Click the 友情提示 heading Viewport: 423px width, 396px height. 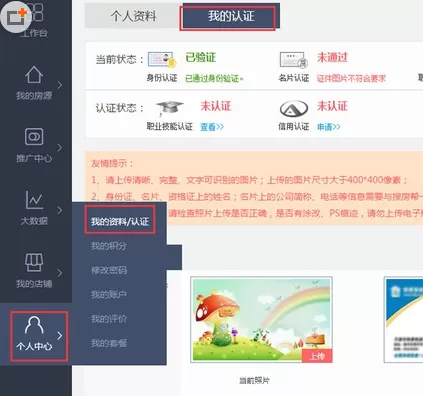112,163
